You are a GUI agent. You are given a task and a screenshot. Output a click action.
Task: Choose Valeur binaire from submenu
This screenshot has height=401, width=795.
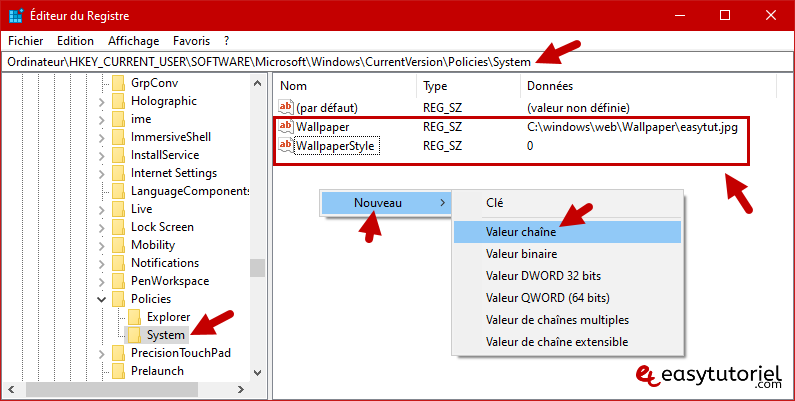pos(567,254)
